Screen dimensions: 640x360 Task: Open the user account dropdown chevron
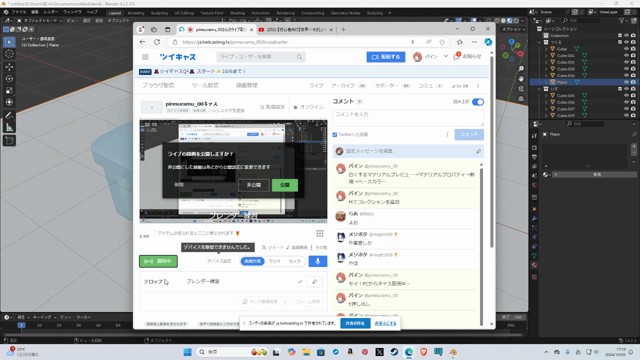coord(446,56)
